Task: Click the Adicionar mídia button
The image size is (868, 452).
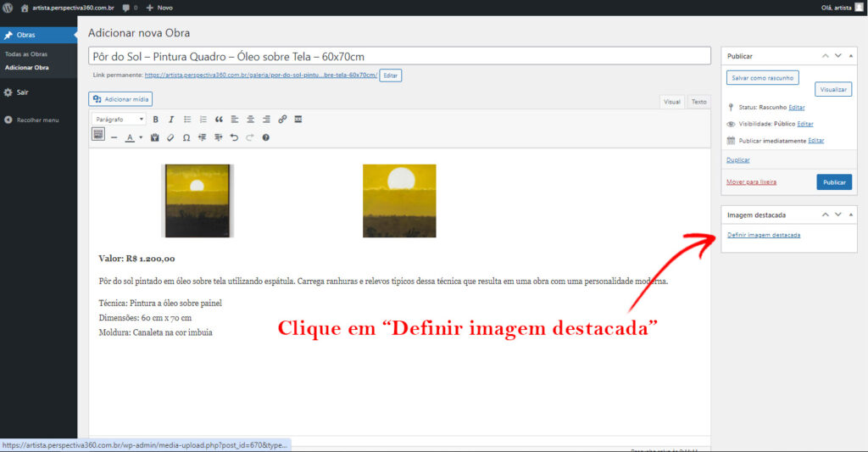Action: (120, 99)
